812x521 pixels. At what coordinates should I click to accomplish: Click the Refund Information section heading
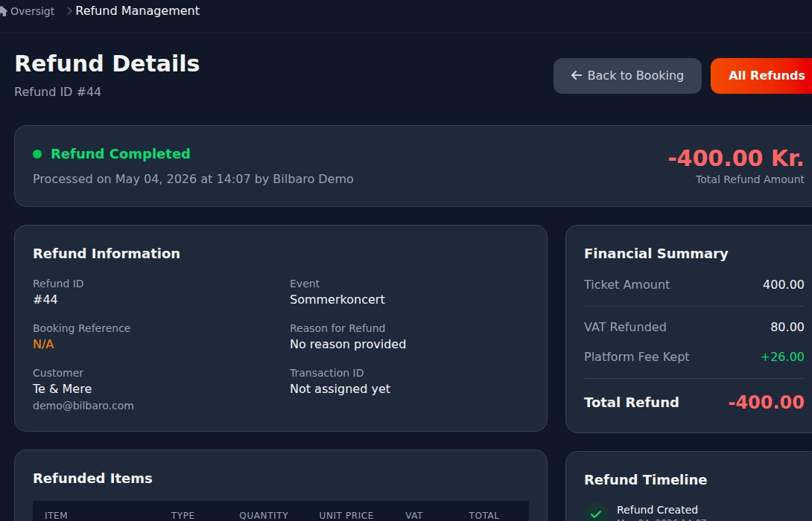point(107,254)
